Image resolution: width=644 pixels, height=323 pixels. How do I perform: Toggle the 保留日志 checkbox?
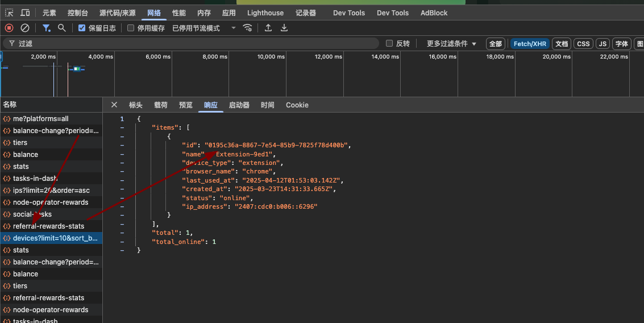[82, 28]
